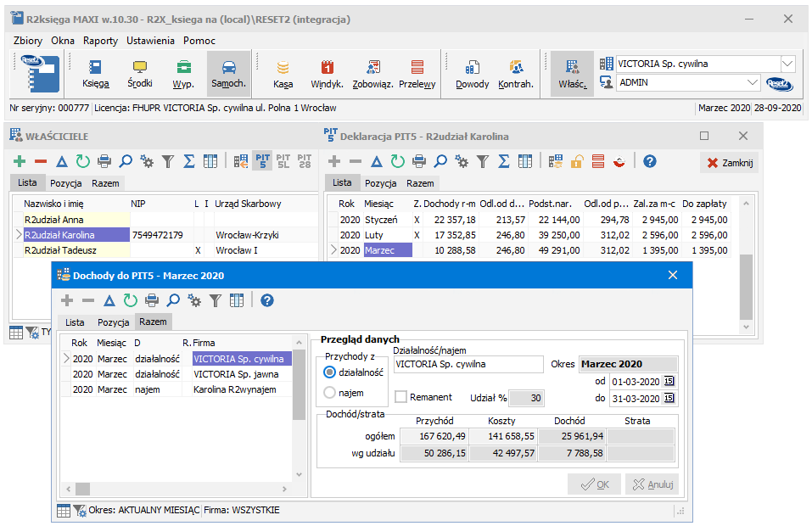Tick the Remanent checkbox
This screenshot has width=812, height=526.
click(x=400, y=397)
